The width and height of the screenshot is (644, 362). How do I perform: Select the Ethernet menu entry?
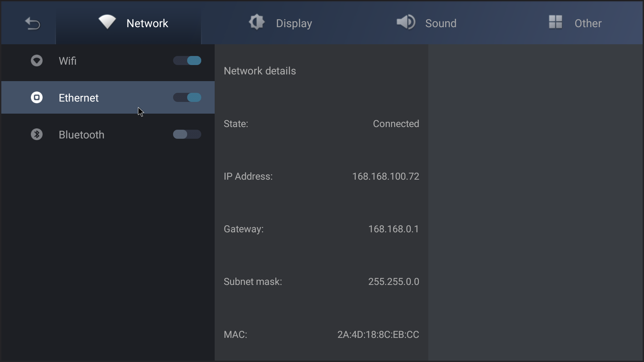click(x=108, y=98)
